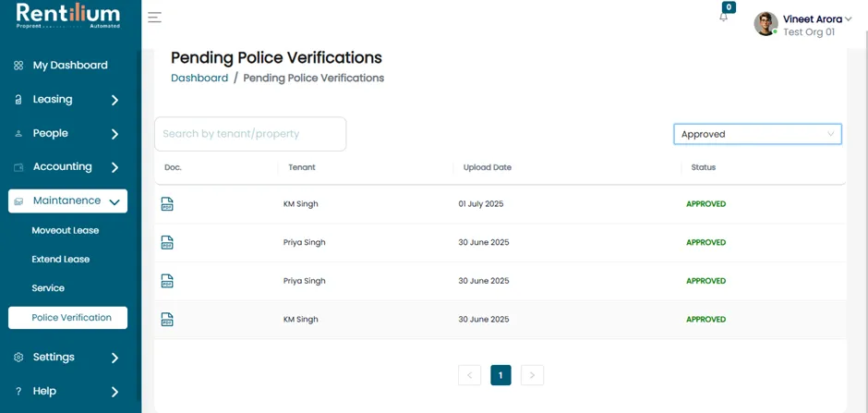Open the Approved status filter dropdown
Viewport: 868px width, 413px height.
click(757, 134)
